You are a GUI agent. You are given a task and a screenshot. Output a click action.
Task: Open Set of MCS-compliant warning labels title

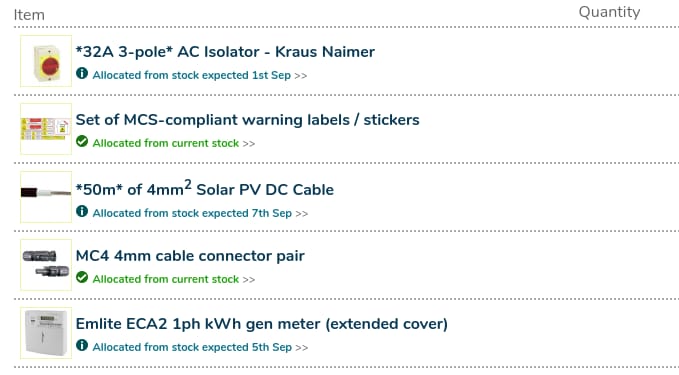(x=247, y=120)
